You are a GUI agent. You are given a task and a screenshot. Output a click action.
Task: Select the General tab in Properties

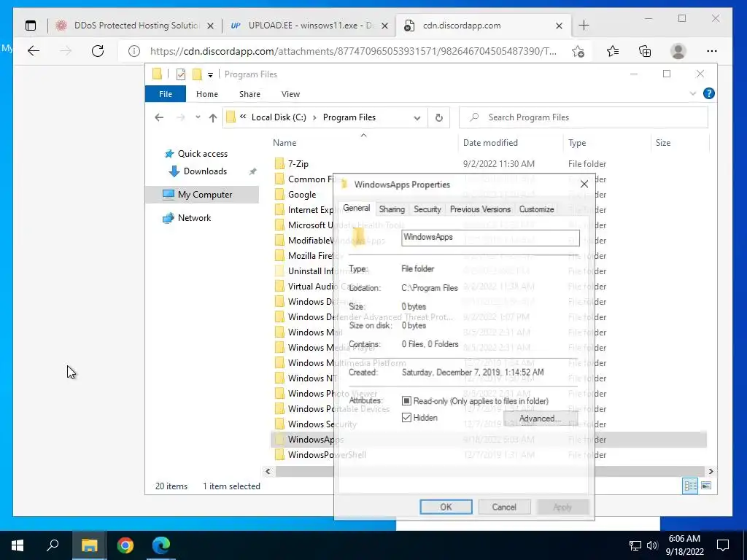tap(356, 208)
